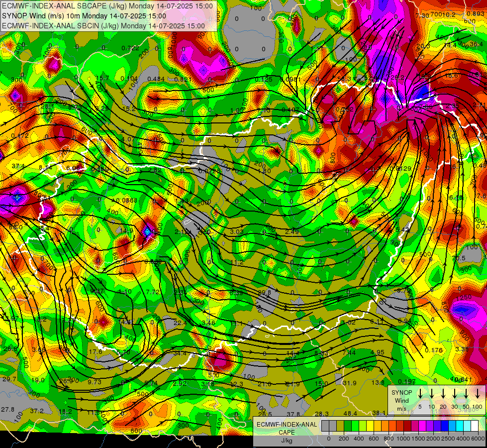Viewport: 487px width, 448px height.
Task: Click the 4.95 value on the map
Action: [x=378, y=352]
